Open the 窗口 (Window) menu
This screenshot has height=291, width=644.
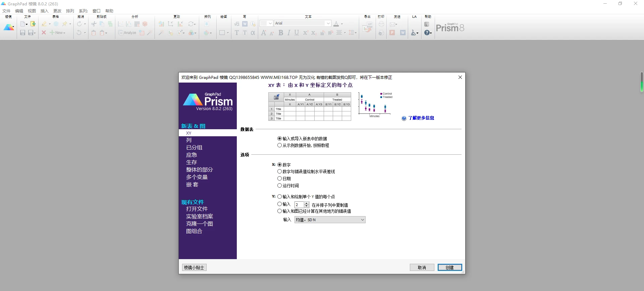coord(97,11)
